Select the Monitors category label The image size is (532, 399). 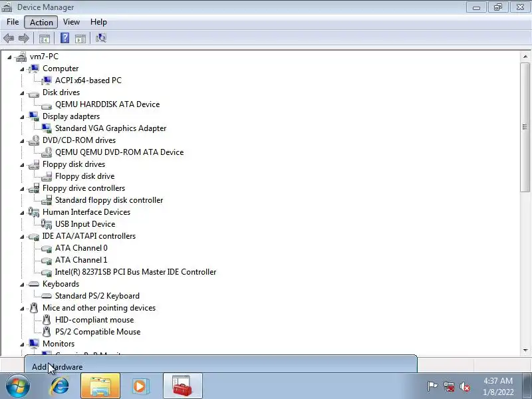[59, 344]
